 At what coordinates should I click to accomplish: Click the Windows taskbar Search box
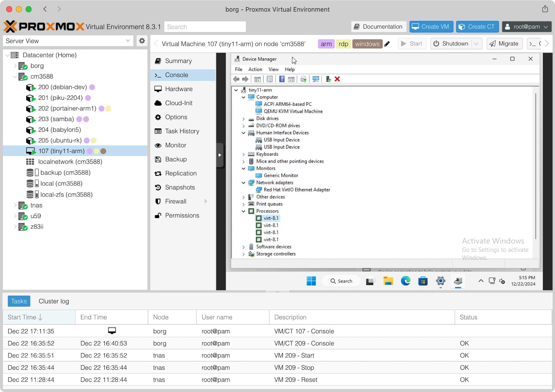341,281
